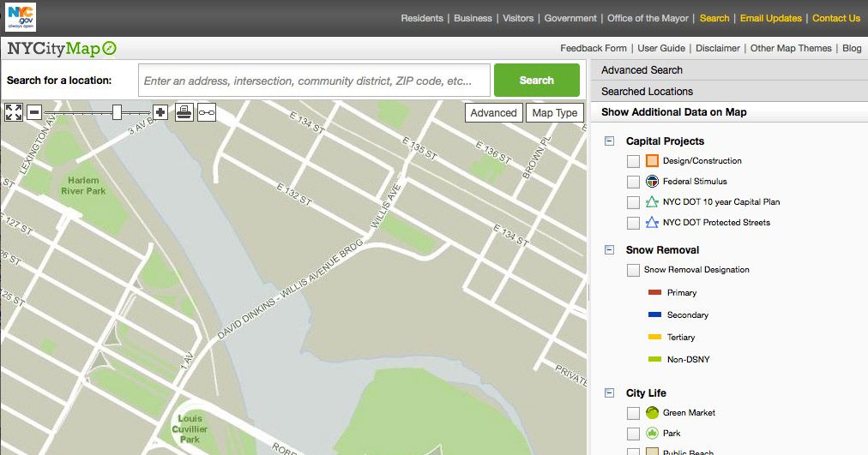This screenshot has height=455, width=868.
Task: Click the location search input field
Action: coord(314,81)
